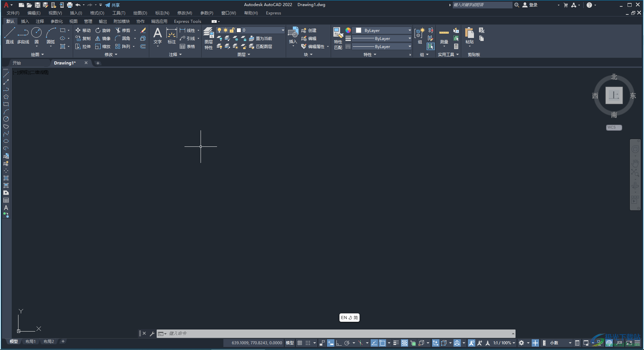Click Match Properties (特性匹配) icon
The height and width of the screenshot is (350, 644).
pos(338,38)
